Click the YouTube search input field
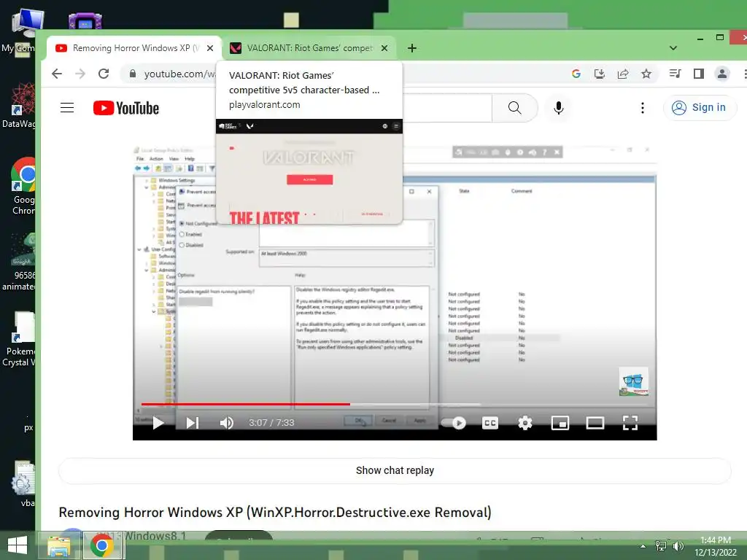 [447, 108]
